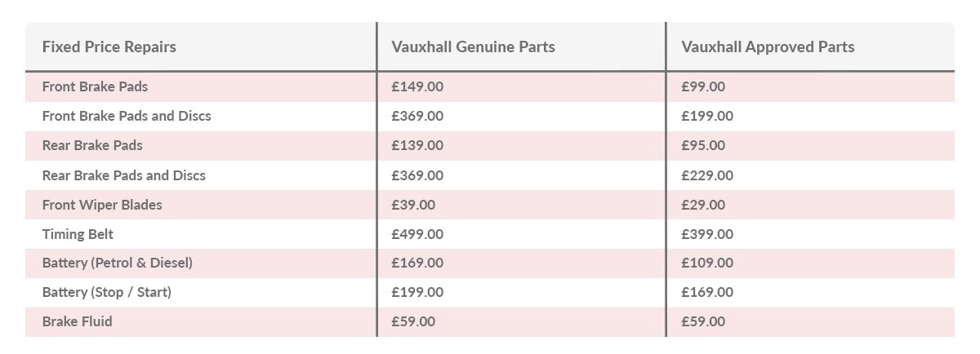980x354 pixels.
Task: Select Front Brake Pads and Discs label
Action: click(x=127, y=116)
